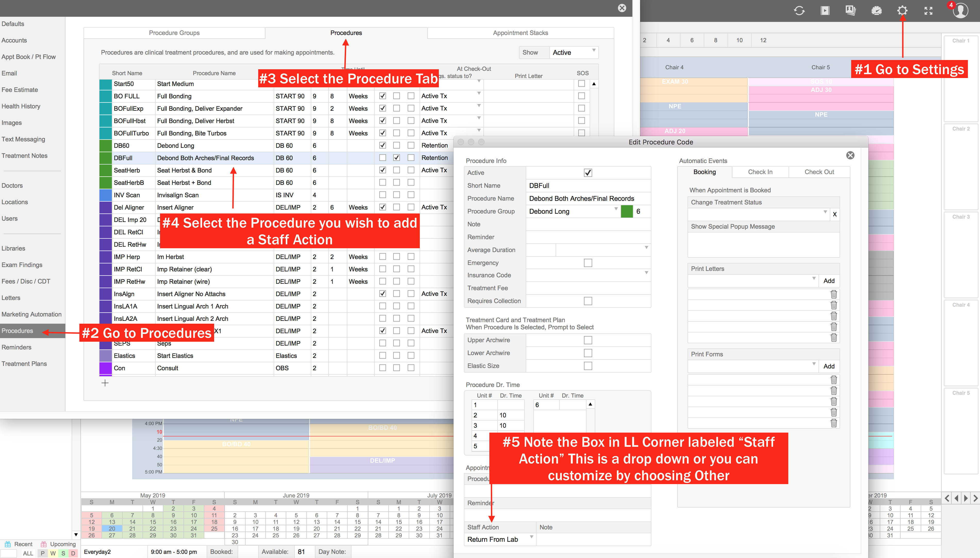Click the Short Name input field
This screenshot has width=980, height=558.
coord(588,185)
